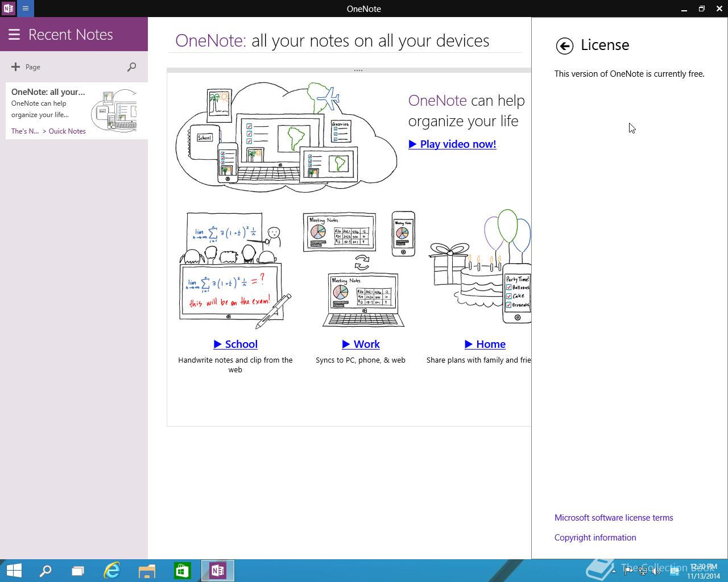Open Copyright information link
Image resolution: width=728 pixels, height=582 pixels.
(595, 538)
